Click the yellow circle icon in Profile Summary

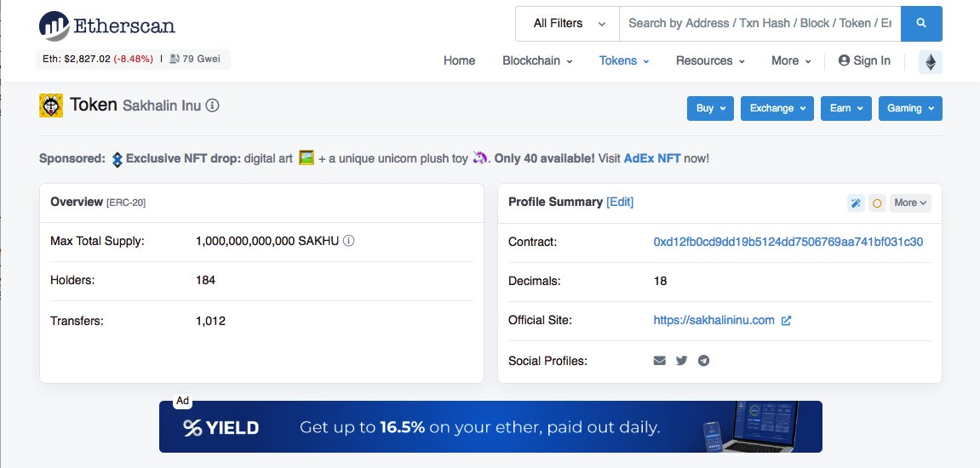(x=877, y=203)
